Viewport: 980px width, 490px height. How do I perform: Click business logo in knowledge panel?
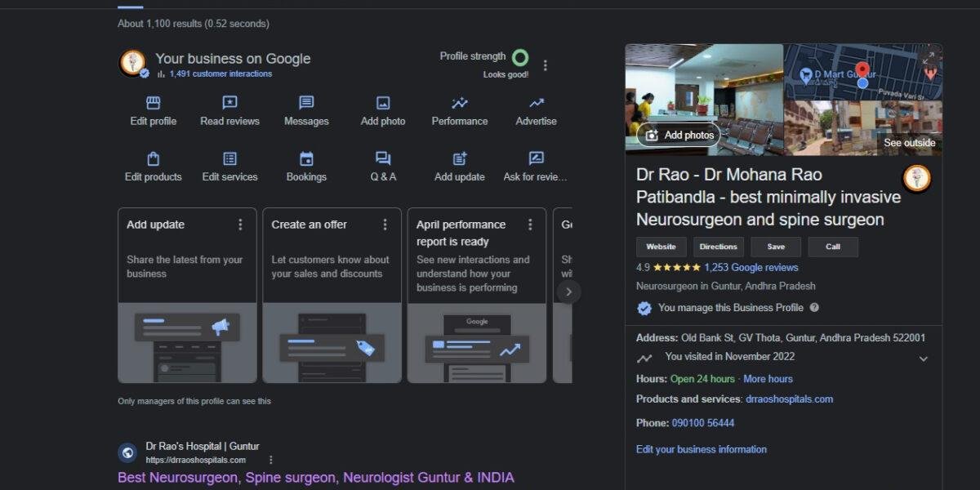[917, 178]
